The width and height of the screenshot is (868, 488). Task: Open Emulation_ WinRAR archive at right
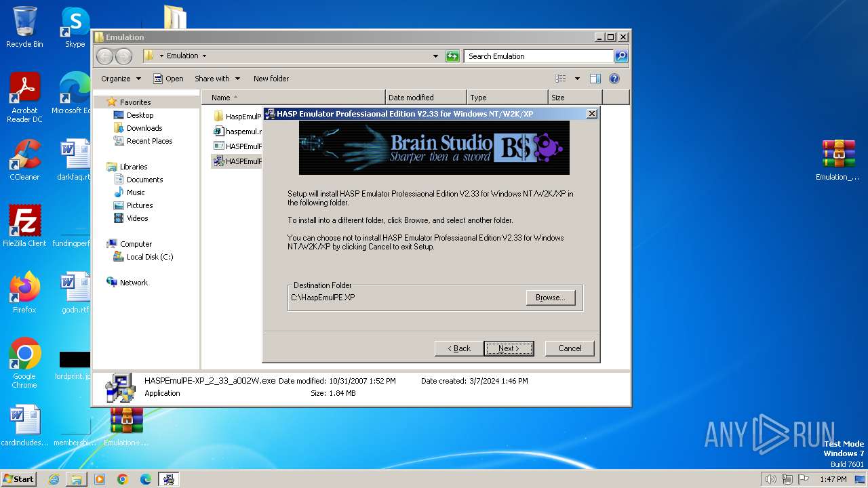[838, 160]
